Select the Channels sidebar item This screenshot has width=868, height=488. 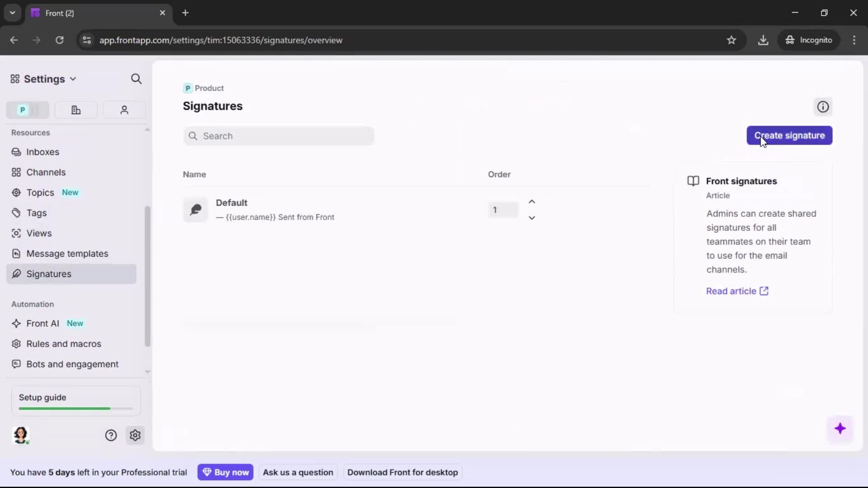pos(45,172)
